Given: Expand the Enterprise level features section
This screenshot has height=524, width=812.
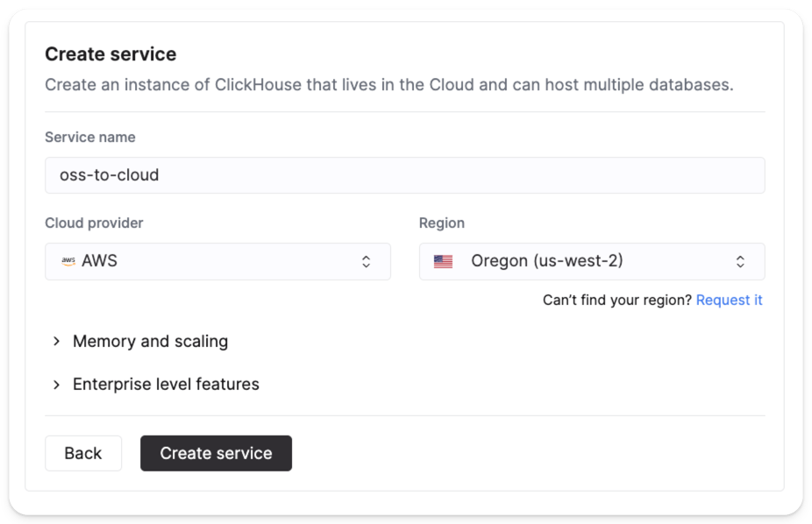Looking at the screenshot, I should (x=166, y=384).
